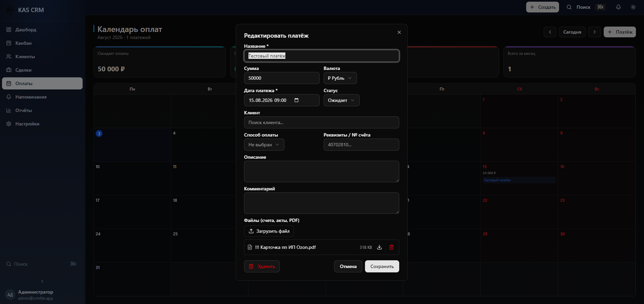Click Загрузить файл upload button
This screenshot has width=644, height=304.
click(x=269, y=231)
